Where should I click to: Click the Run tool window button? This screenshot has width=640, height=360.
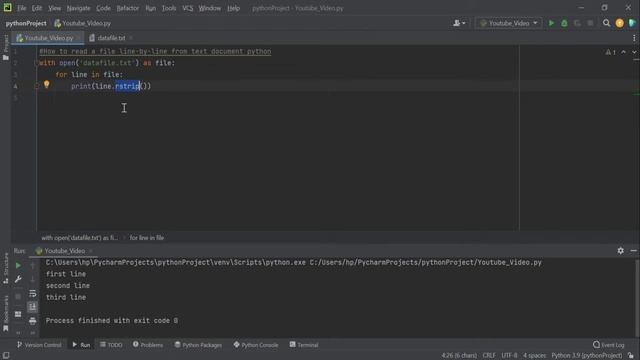pos(81,345)
